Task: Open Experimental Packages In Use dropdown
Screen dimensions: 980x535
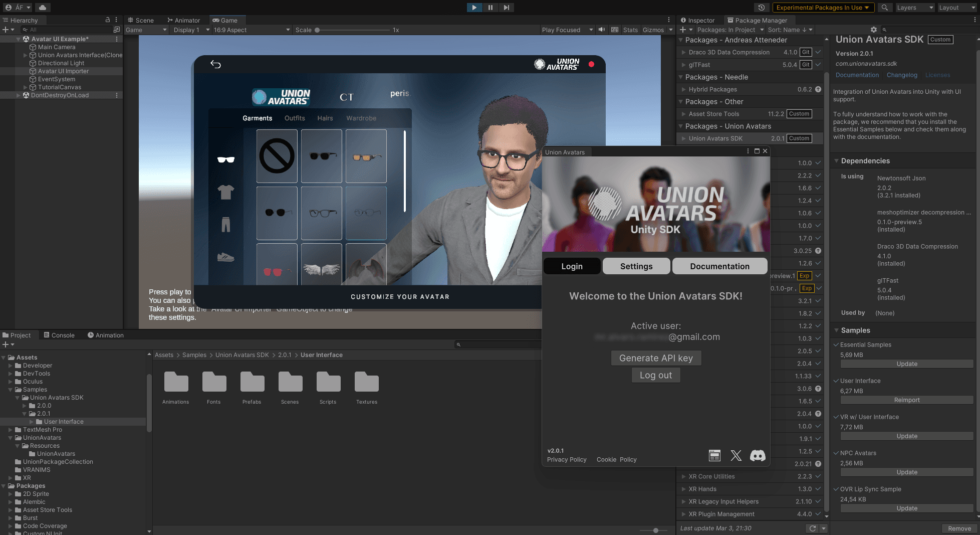Action: coord(823,8)
